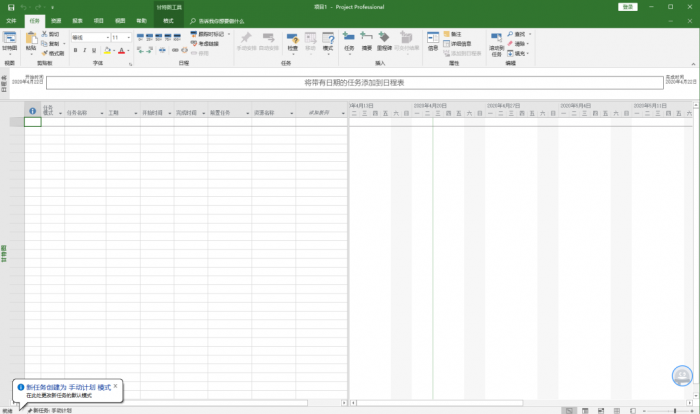The width and height of the screenshot is (700, 414).
Task: Expand the font name combo box
Action: pos(108,38)
